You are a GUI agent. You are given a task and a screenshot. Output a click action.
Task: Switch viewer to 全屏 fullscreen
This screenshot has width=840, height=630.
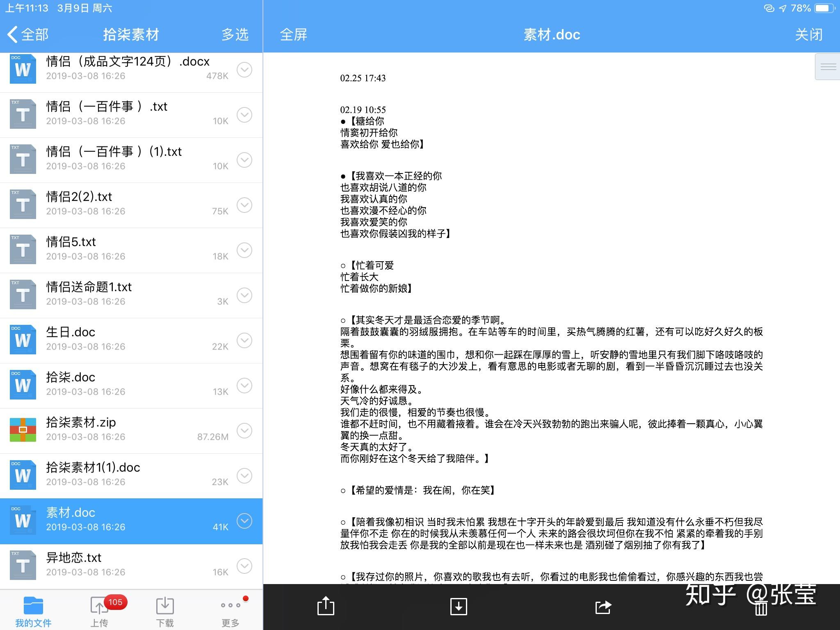pos(294,34)
